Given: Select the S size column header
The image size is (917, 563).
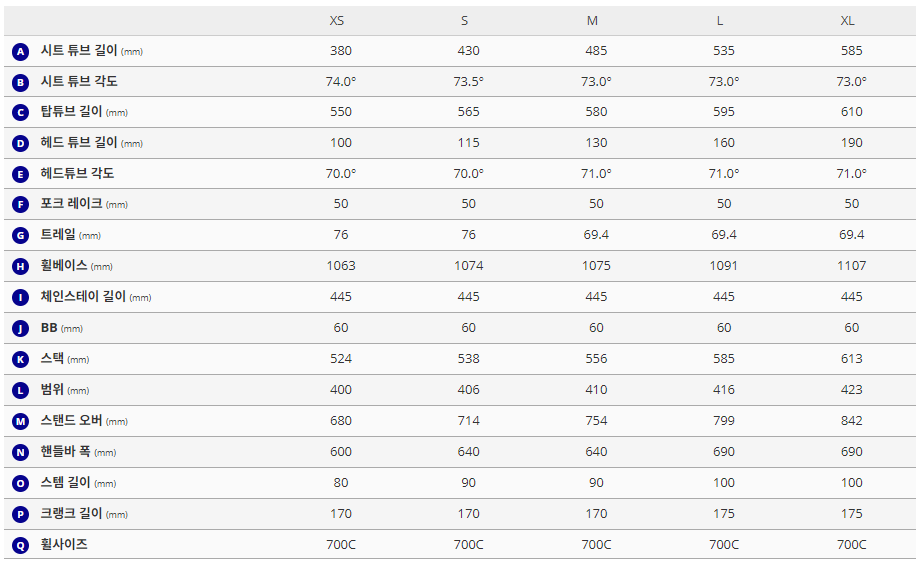Looking at the screenshot, I should 468,21.
